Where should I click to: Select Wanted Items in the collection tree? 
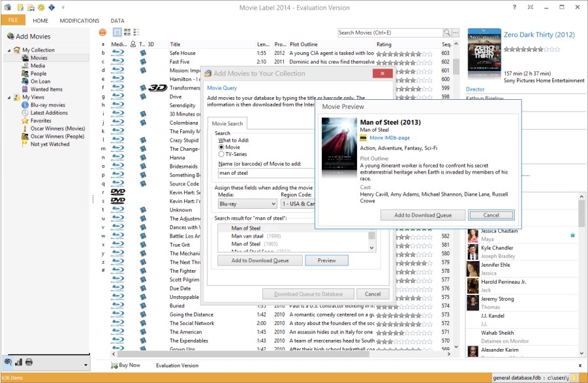click(46, 89)
